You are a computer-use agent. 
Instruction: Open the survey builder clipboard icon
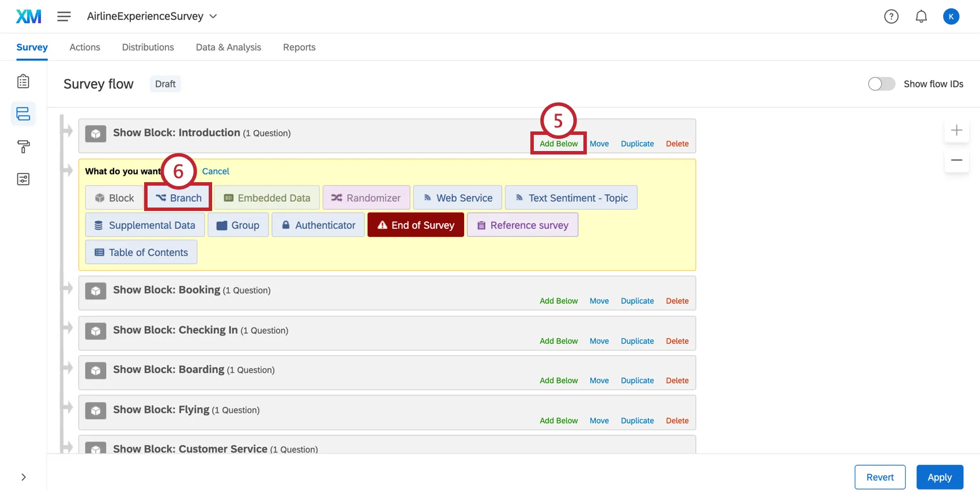click(23, 81)
